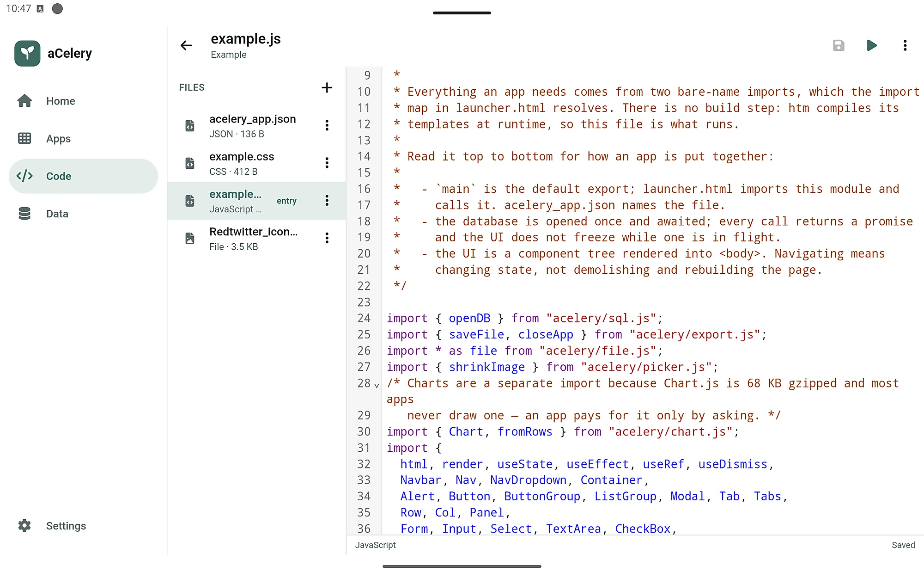The width and height of the screenshot is (924, 578).
Task: Click the example.css file icon
Action: point(190,163)
